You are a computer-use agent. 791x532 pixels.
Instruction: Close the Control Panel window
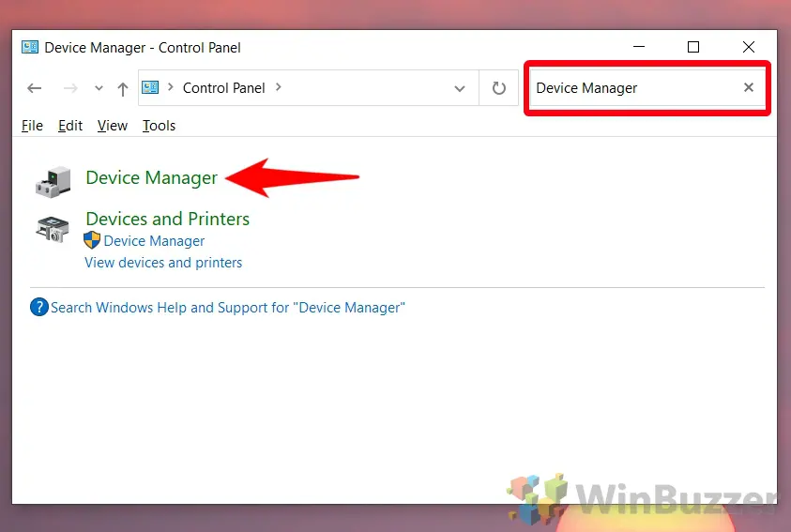pos(749,47)
